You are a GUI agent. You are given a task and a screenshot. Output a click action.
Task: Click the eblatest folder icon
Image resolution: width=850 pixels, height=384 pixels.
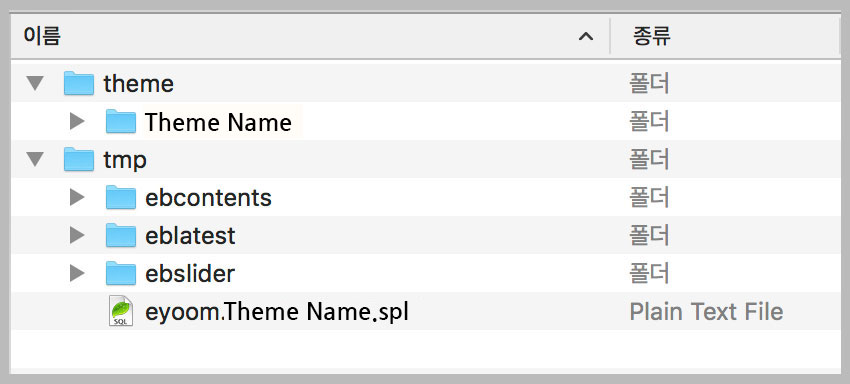coord(120,235)
